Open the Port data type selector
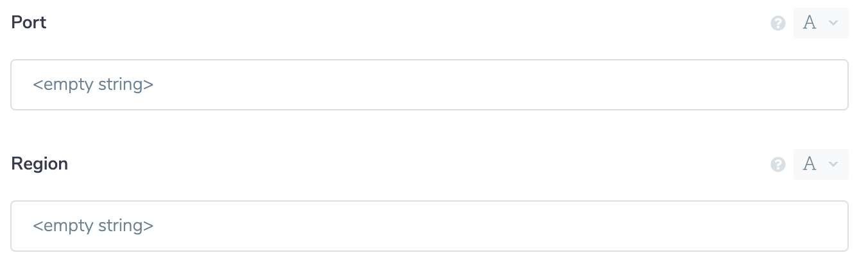 tap(820, 23)
